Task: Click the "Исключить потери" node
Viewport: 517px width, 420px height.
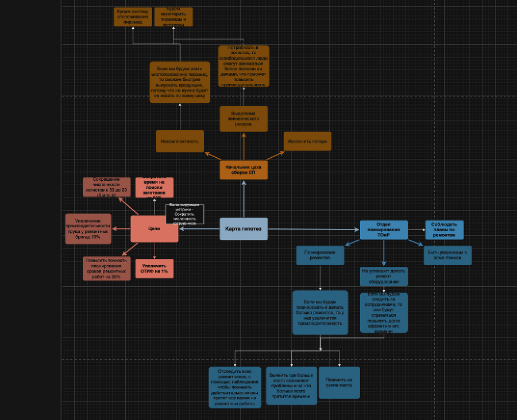Action: pyautogui.click(x=307, y=141)
